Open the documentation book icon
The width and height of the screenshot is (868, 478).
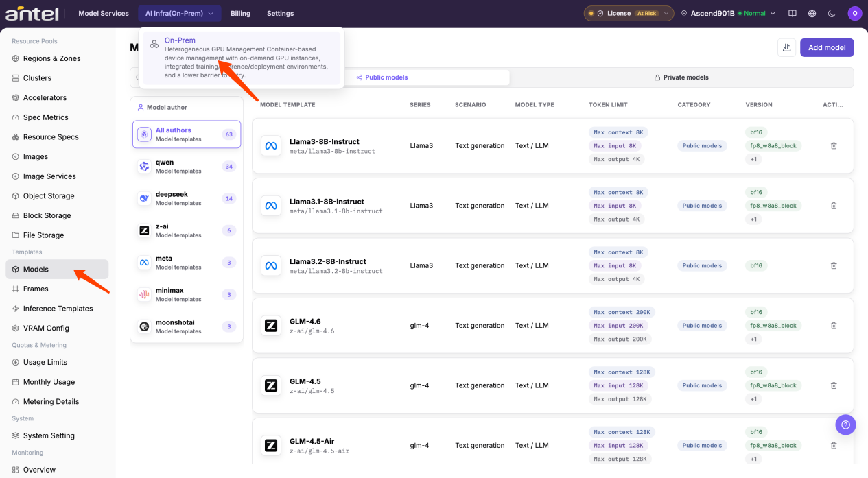pos(793,13)
